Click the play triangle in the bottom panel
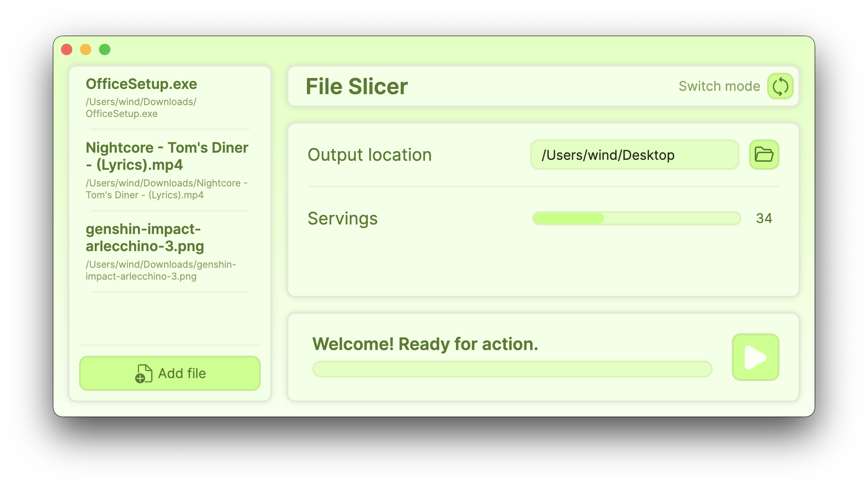 (756, 358)
